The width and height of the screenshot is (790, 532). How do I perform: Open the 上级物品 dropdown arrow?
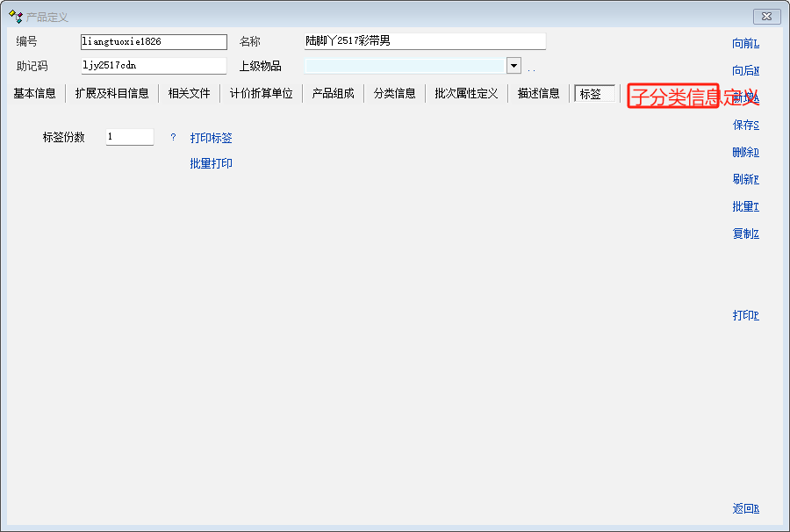513,66
